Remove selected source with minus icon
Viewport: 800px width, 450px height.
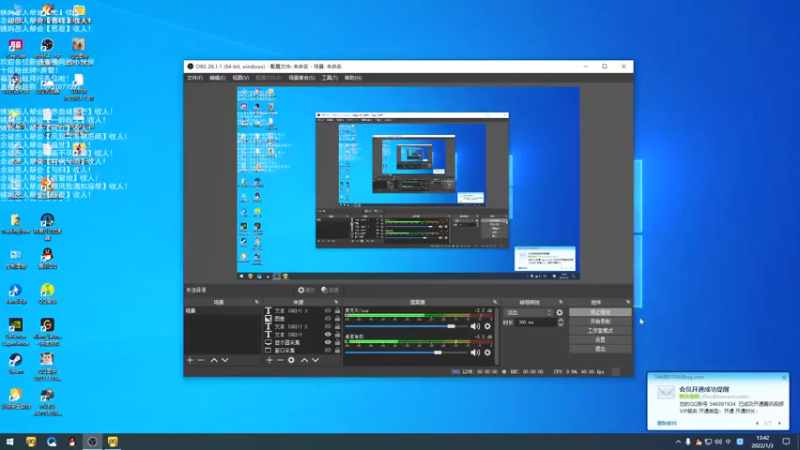(280, 360)
